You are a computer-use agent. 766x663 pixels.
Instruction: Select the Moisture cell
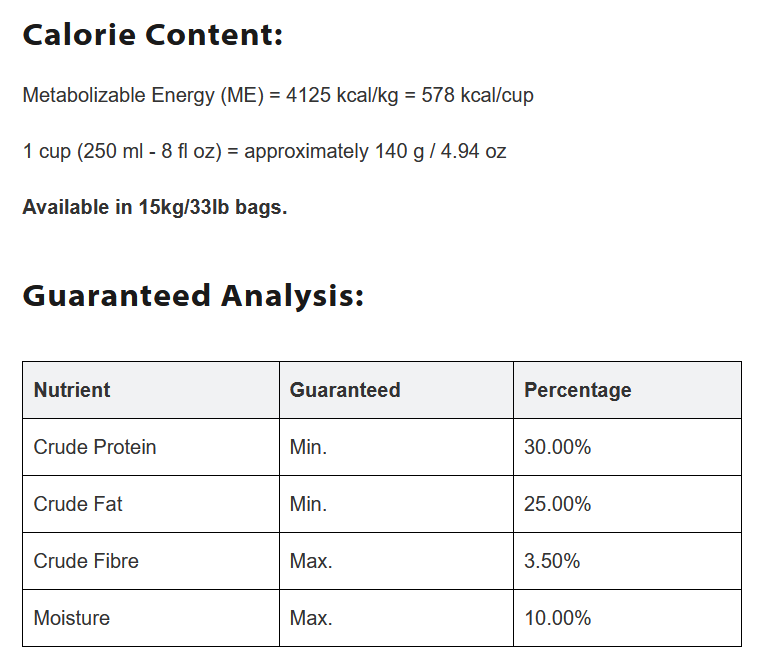[72, 618]
